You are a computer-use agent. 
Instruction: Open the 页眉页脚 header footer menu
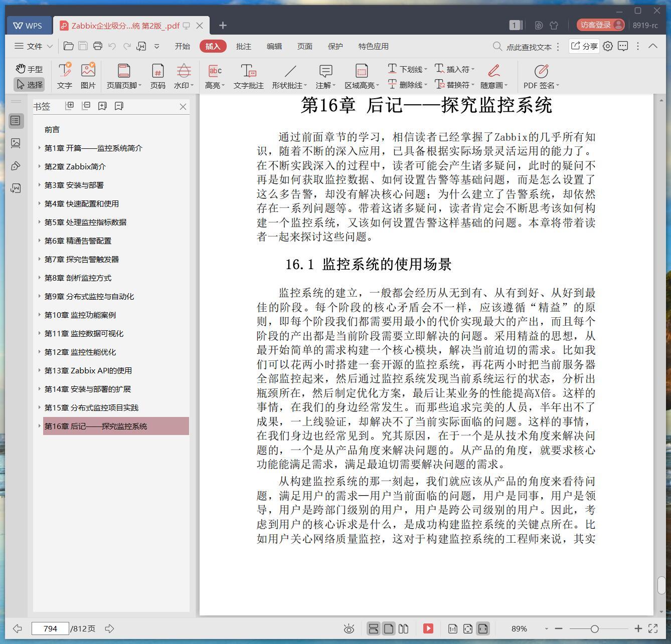click(x=124, y=77)
